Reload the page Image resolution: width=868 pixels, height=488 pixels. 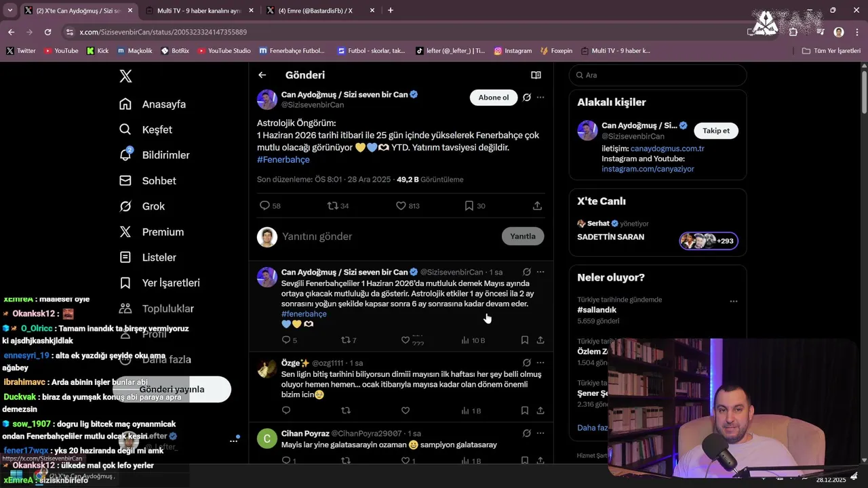[x=47, y=32]
